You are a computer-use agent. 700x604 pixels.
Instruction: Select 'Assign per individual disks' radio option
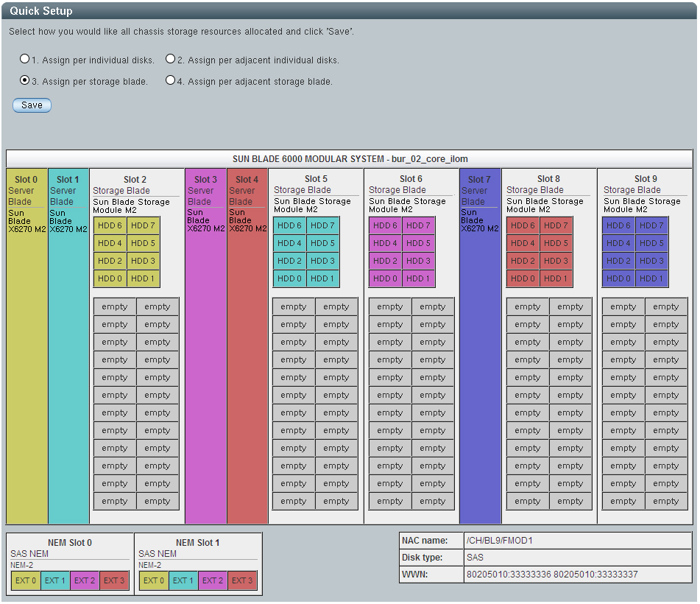[x=25, y=59]
